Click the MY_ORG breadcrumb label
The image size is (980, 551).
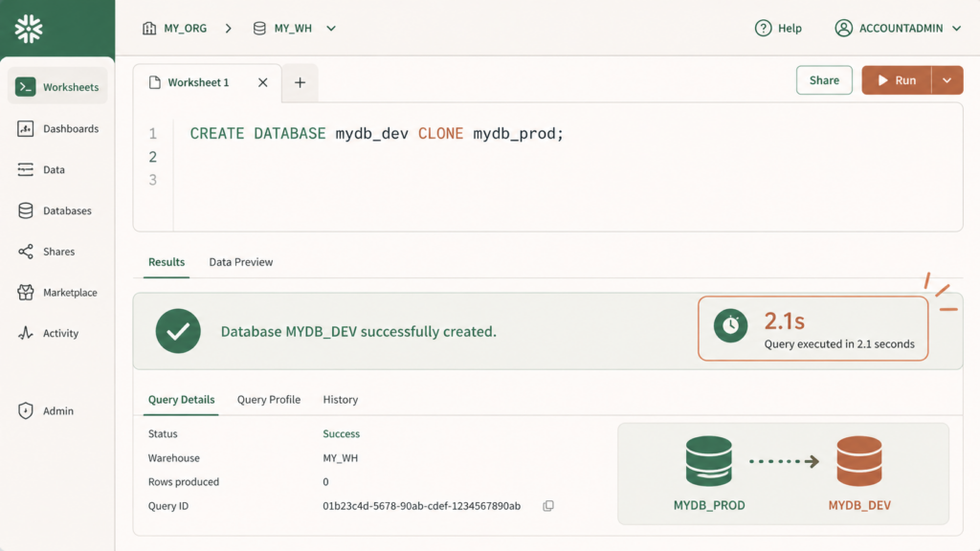point(185,28)
